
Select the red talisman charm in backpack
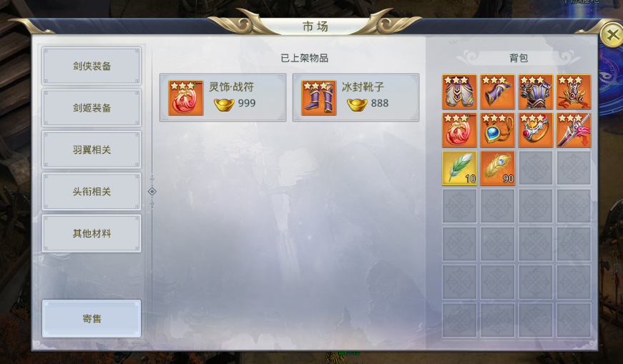tap(459, 130)
